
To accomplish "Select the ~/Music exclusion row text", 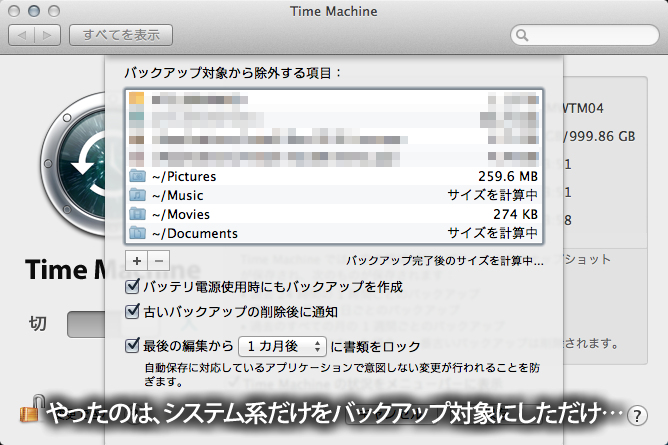I will tap(177, 195).
